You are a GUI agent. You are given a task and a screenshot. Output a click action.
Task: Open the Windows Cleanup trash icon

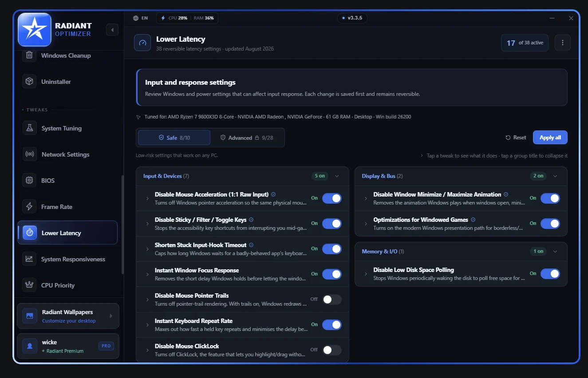tap(29, 55)
